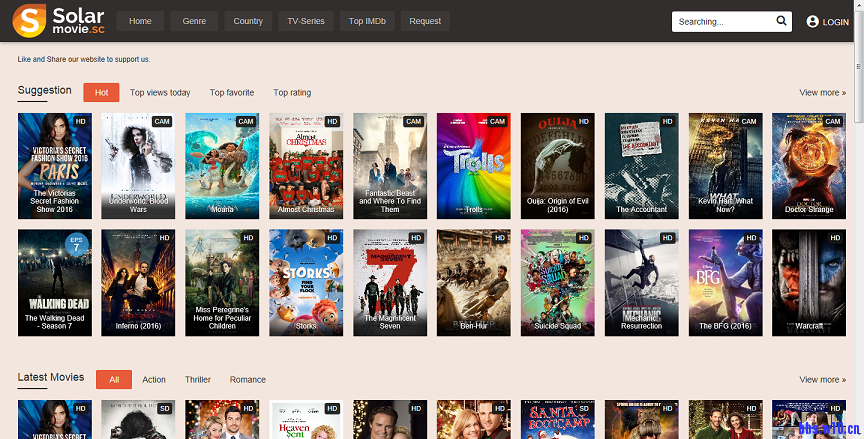Open the Ben-Hur movie poster
Image resolution: width=864 pixels, height=439 pixels.
coord(474,283)
